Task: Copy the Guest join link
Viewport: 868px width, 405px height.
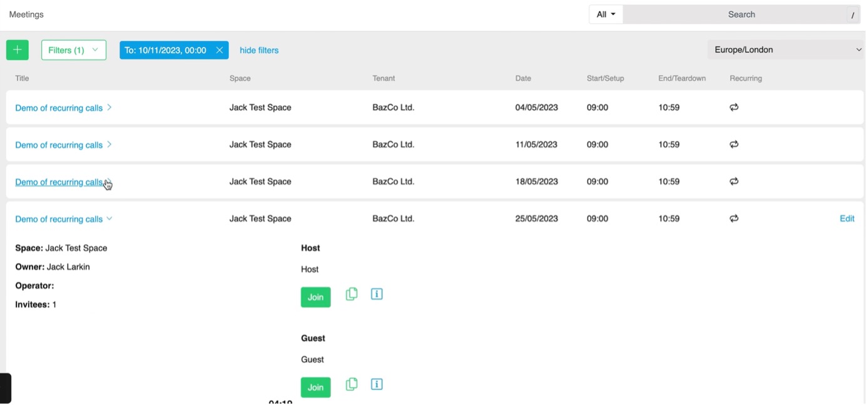Action: click(x=352, y=384)
